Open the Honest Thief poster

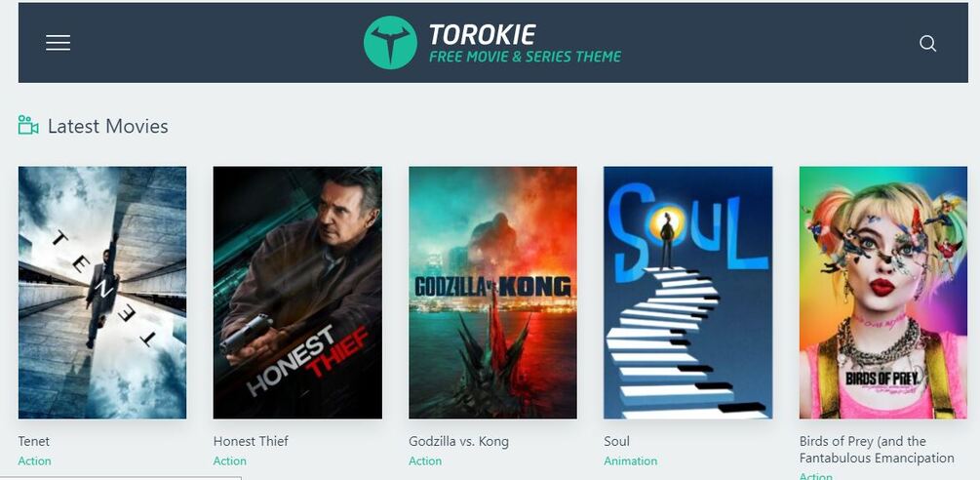pos(297,293)
